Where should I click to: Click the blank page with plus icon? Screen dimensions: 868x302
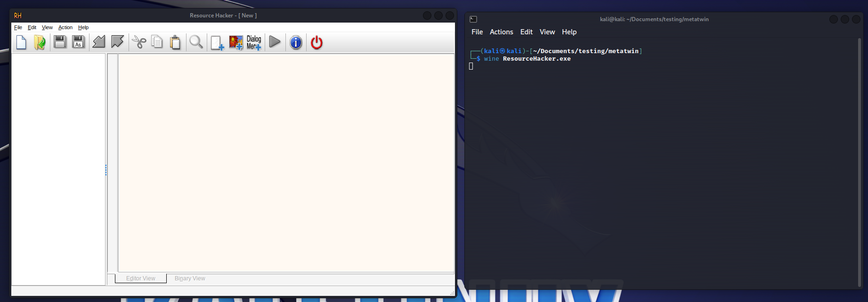point(217,42)
